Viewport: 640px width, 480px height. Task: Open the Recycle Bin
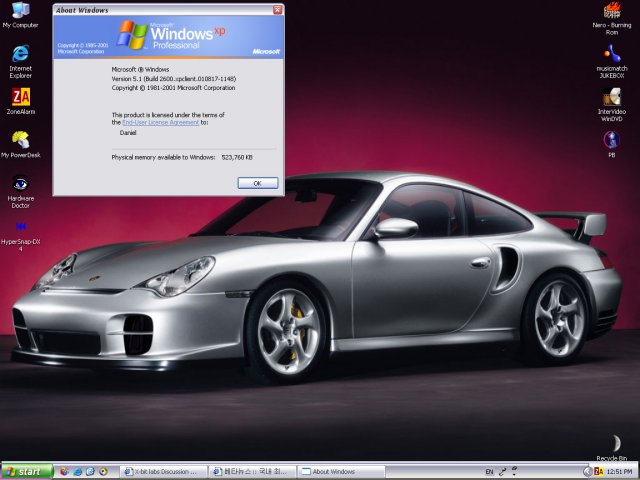click(611, 448)
